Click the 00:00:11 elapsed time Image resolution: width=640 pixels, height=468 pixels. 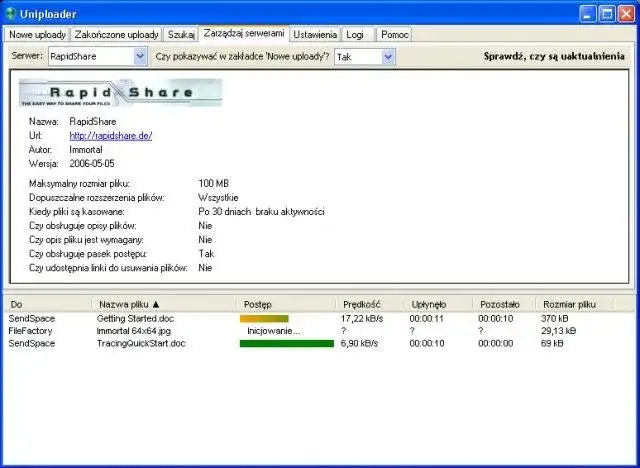click(427, 319)
